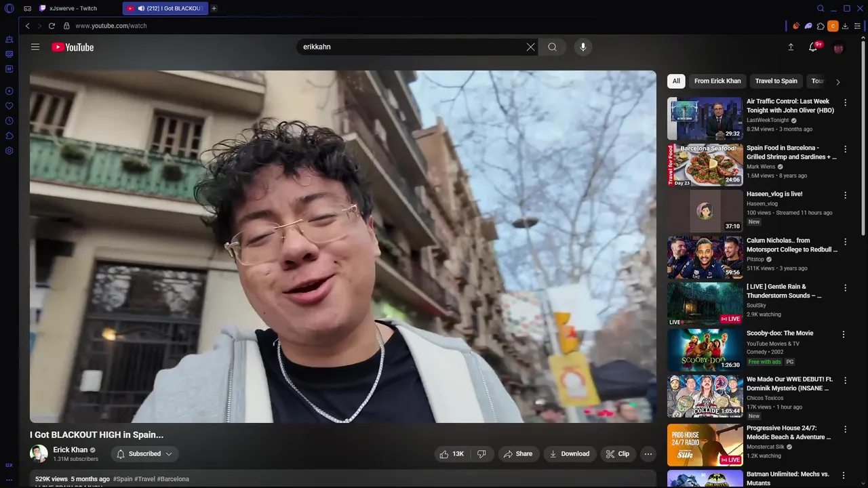Click the Clip button
The image size is (868, 488).
pos(618,453)
